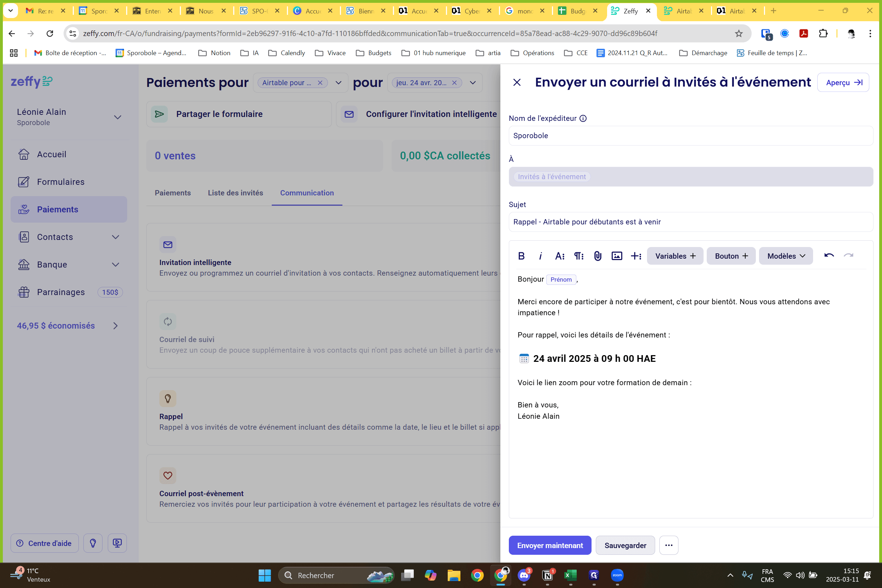
Task: Click Envoyer maintenant button
Action: 550,545
